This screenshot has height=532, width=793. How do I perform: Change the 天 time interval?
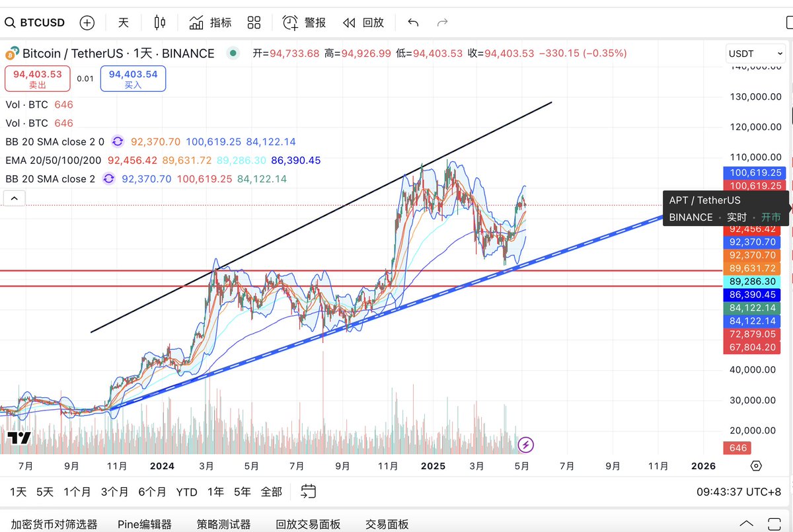point(124,22)
